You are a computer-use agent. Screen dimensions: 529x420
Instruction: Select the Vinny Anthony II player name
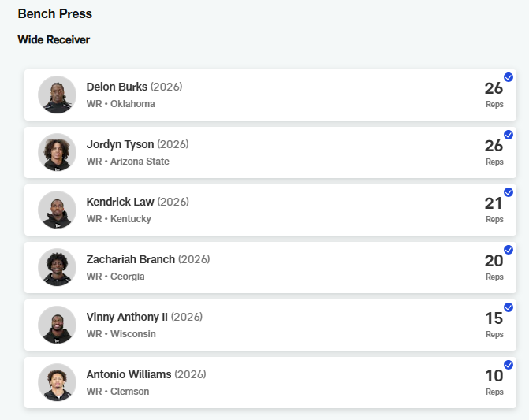[x=127, y=318]
